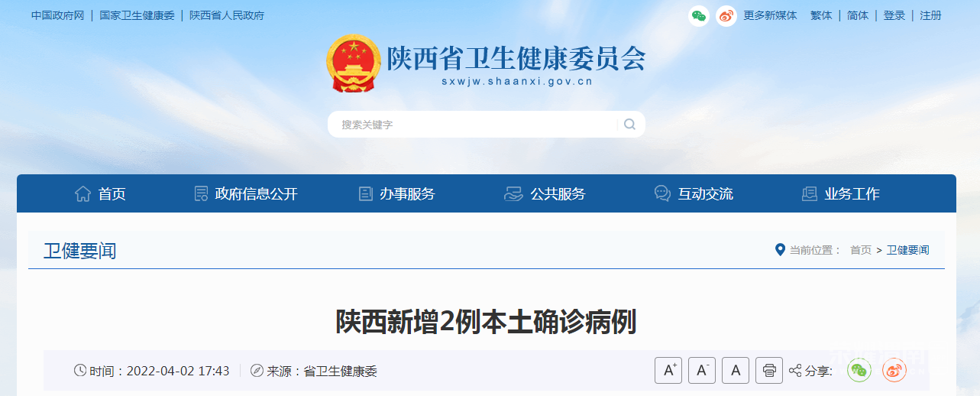Click the search magnifier icon

pyautogui.click(x=629, y=125)
